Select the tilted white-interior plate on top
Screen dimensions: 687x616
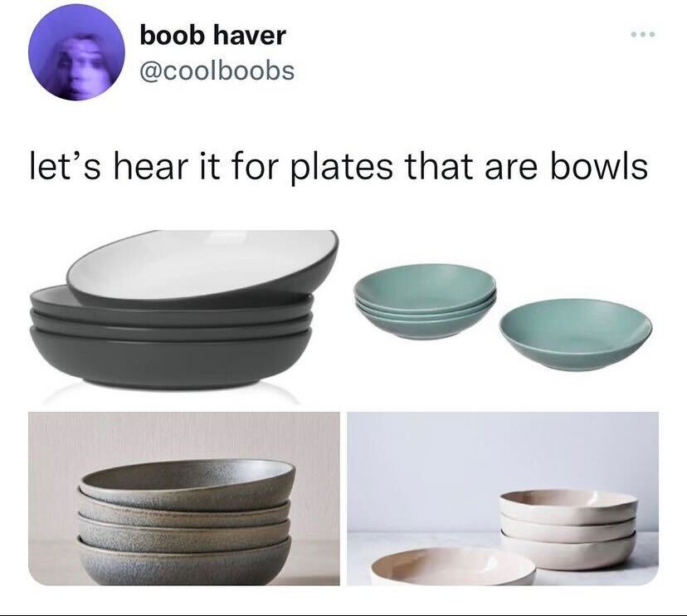coord(204,268)
